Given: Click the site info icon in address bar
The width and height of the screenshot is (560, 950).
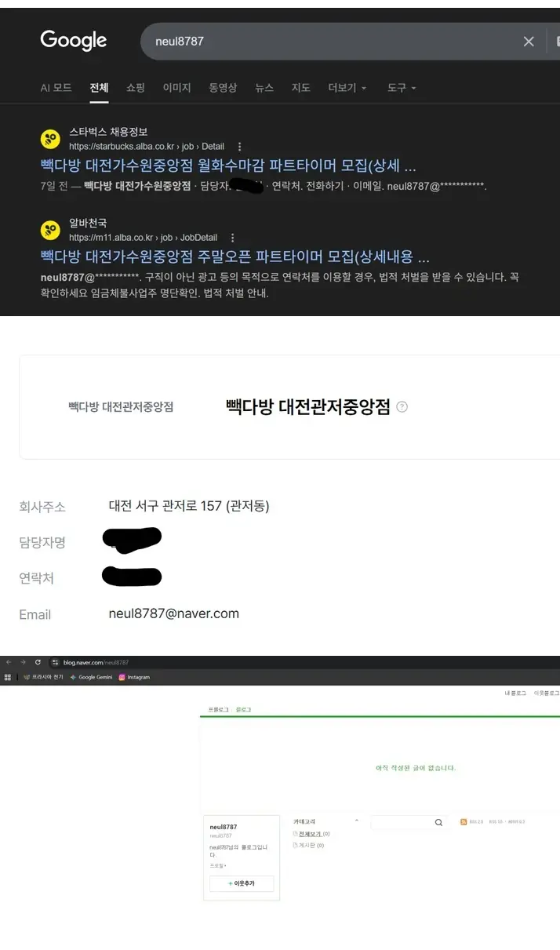Looking at the screenshot, I should [56, 663].
